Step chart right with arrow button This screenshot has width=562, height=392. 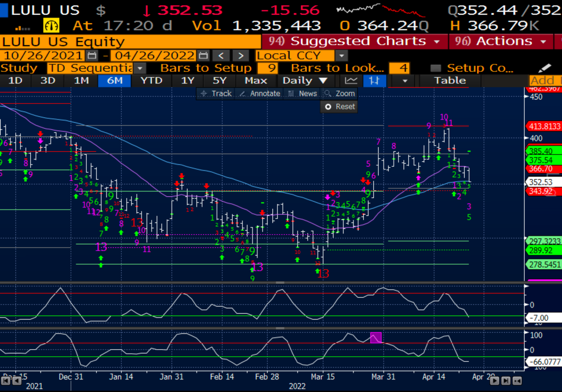click(494, 380)
